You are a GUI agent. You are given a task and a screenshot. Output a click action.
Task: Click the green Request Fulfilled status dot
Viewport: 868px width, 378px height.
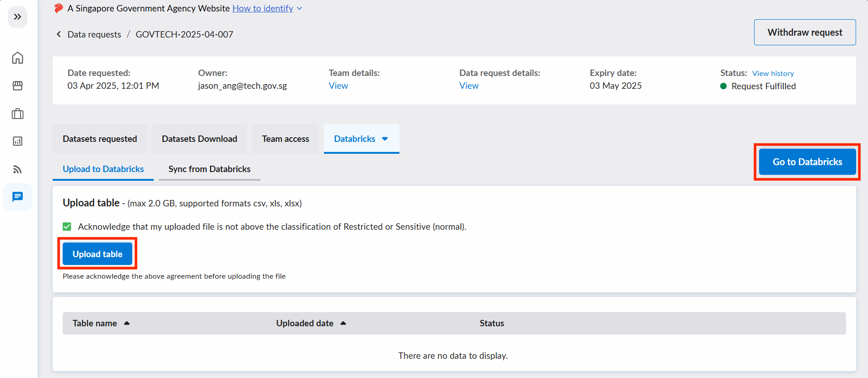click(x=723, y=86)
